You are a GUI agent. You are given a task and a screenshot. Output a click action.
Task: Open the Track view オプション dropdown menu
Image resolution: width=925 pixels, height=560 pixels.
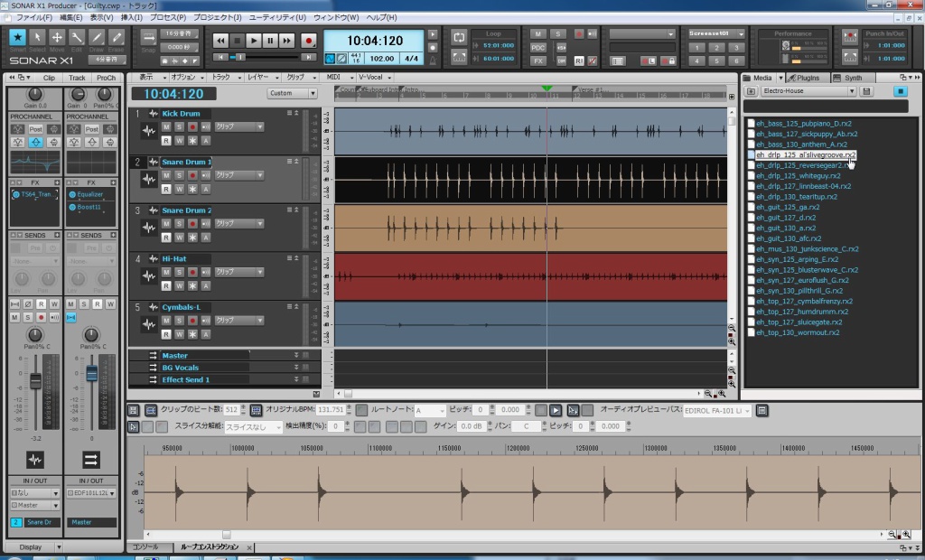186,78
